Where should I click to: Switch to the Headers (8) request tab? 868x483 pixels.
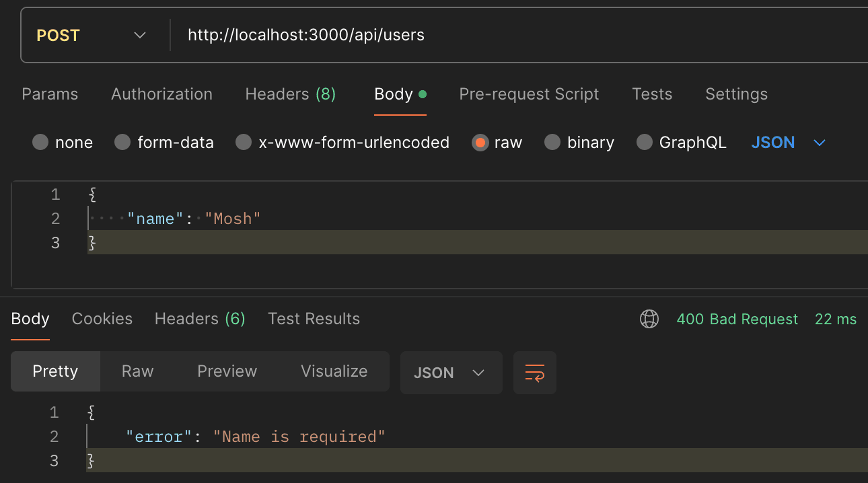coord(290,94)
